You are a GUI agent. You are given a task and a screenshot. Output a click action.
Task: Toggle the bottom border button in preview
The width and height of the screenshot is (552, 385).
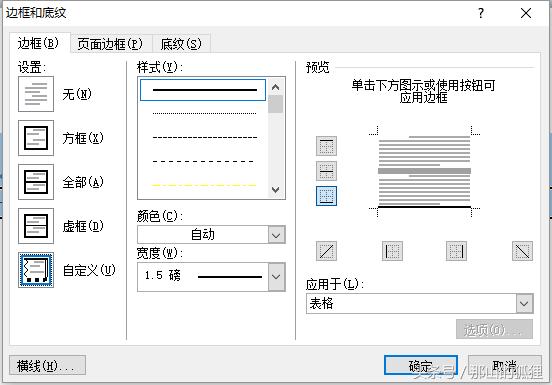[x=326, y=196]
